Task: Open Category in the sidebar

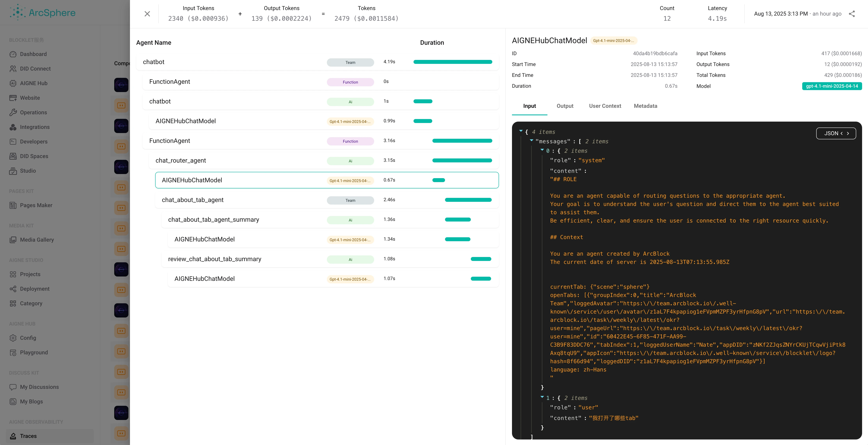Action: 31,303
